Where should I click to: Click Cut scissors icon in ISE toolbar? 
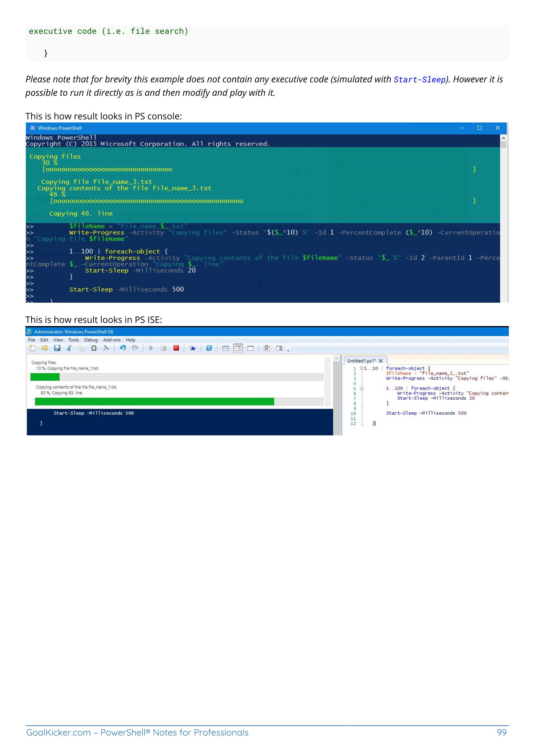tap(69, 348)
